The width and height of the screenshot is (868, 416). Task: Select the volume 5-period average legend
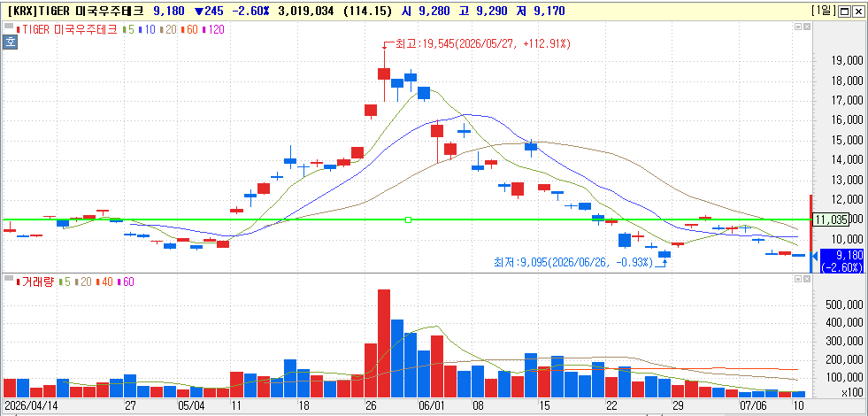click(x=65, y=281)
